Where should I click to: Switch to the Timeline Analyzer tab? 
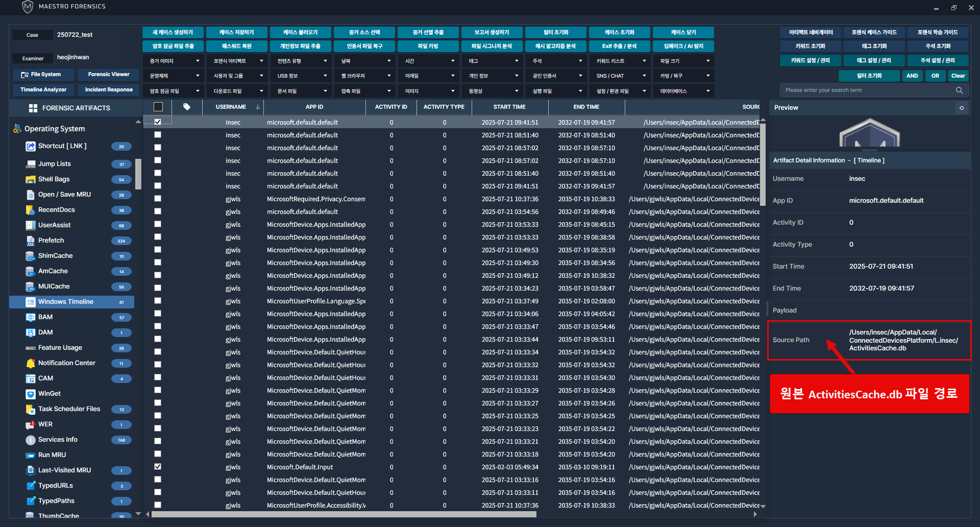[x=43, y=90]
